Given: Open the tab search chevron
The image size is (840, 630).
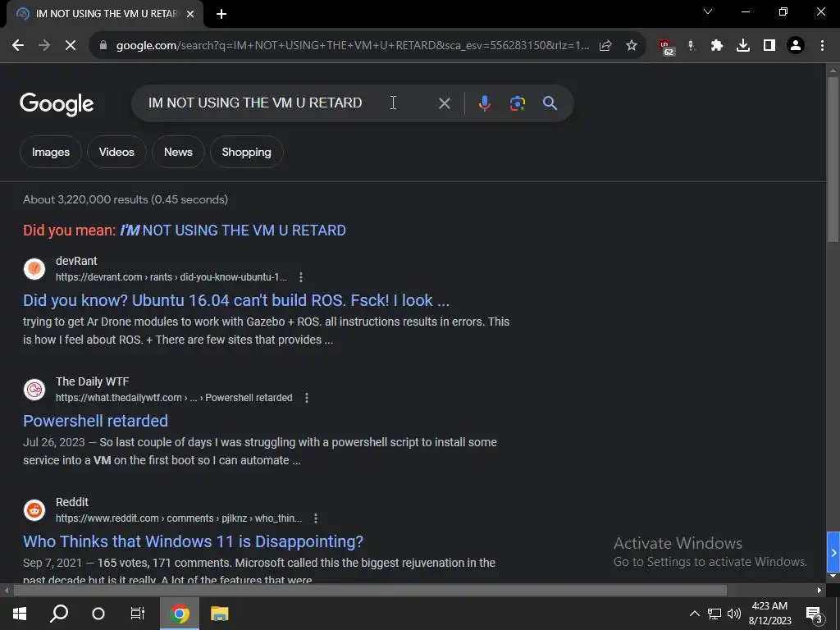Looking at the screenshot, I should 708,11.
